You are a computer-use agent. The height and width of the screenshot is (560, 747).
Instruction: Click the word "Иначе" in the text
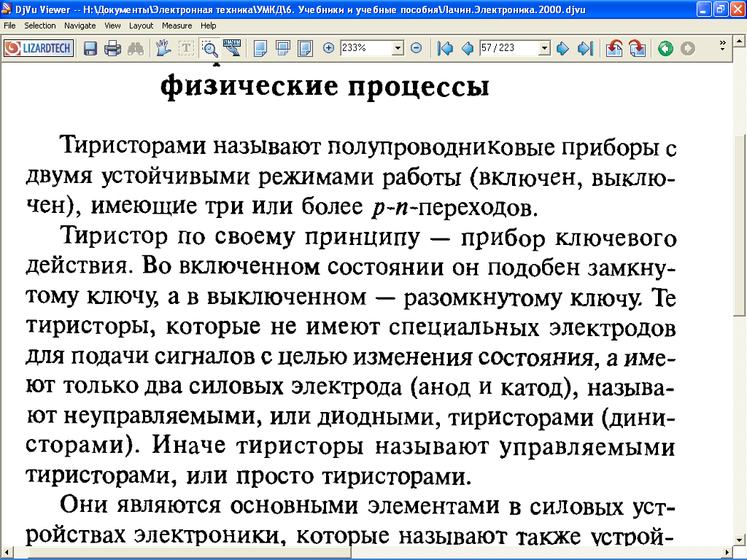189,445
